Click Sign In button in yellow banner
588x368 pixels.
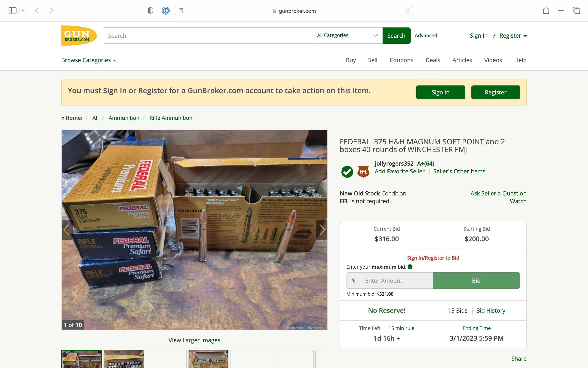[x=441, y=92]
